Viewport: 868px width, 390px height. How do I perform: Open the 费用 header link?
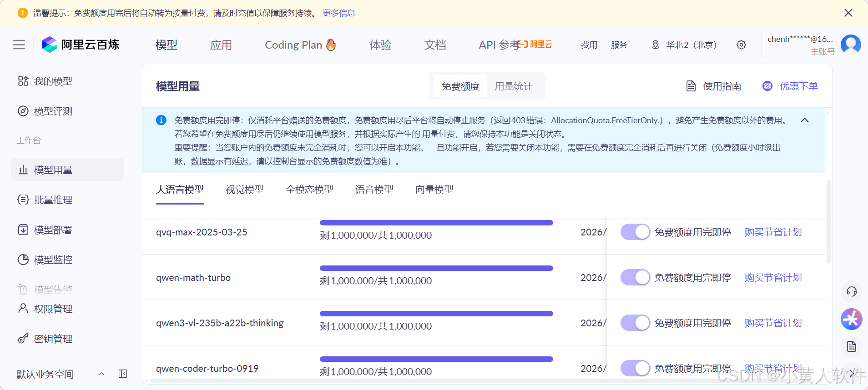point(589,45)
